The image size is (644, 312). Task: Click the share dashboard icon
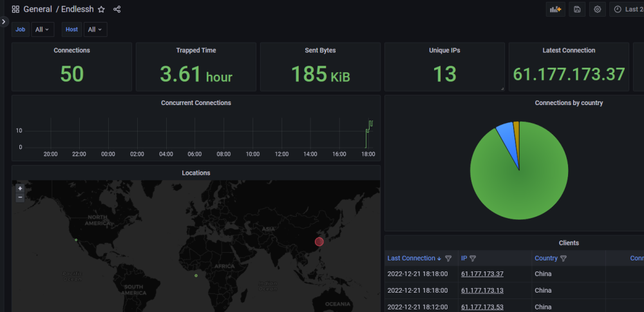pos(117,10)
